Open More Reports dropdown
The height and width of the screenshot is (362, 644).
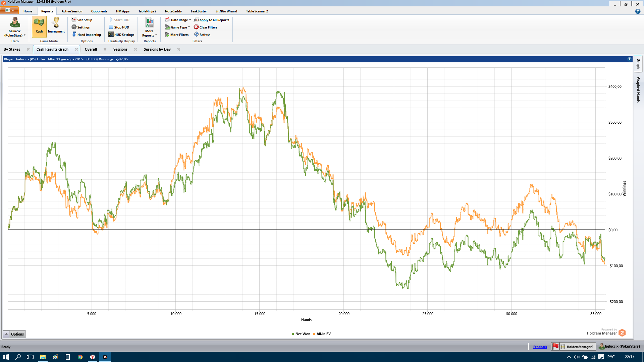click(149, 27)
